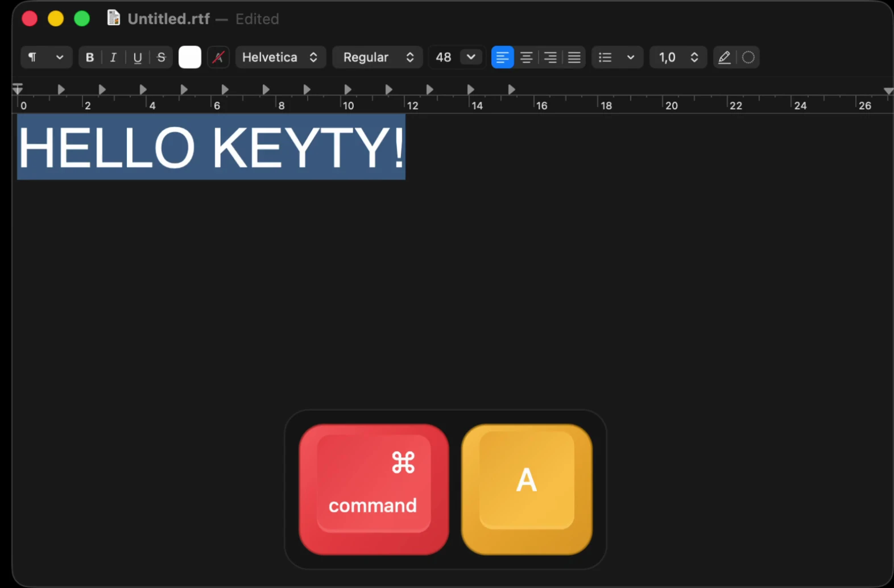Align text left
This screenshot has width=894, height=588.
coord(502,57)
